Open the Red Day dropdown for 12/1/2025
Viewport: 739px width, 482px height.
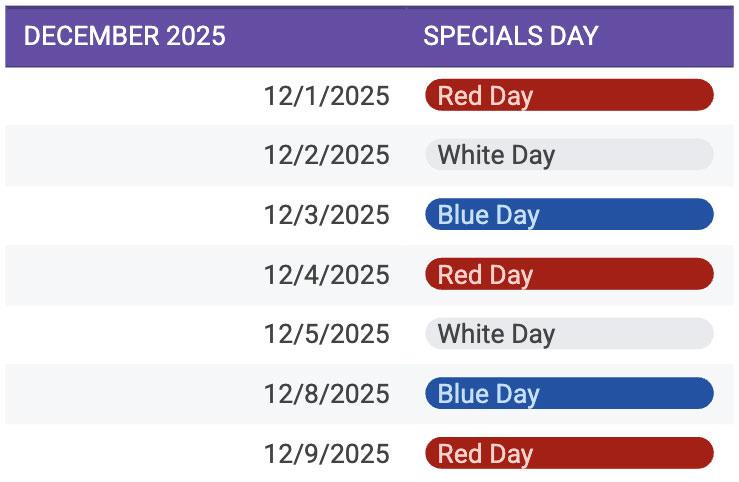(569, 95)
